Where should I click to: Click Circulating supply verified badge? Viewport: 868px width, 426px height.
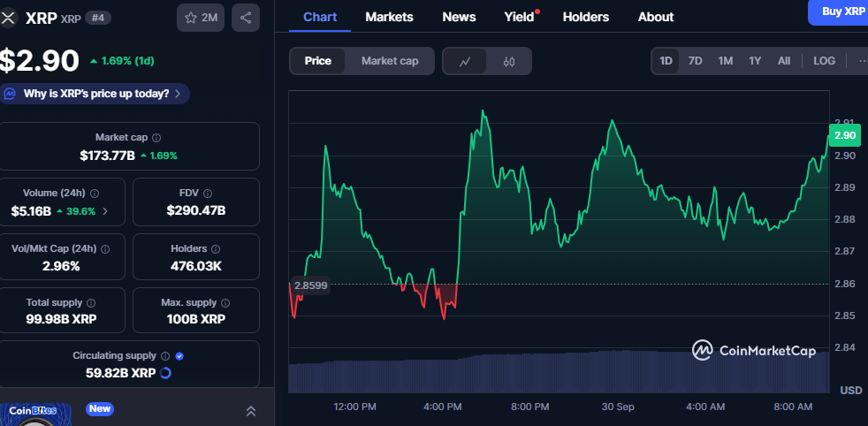[x=180, y=355]
